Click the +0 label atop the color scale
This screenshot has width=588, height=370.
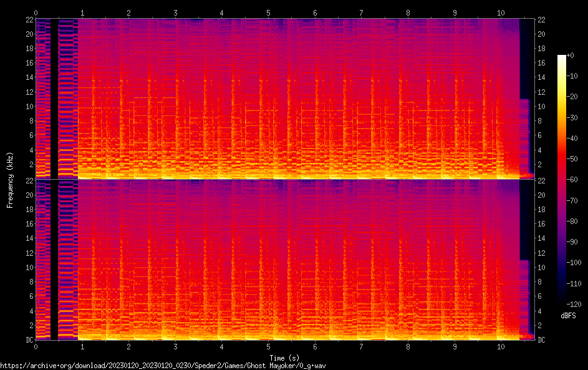(571, 55)
